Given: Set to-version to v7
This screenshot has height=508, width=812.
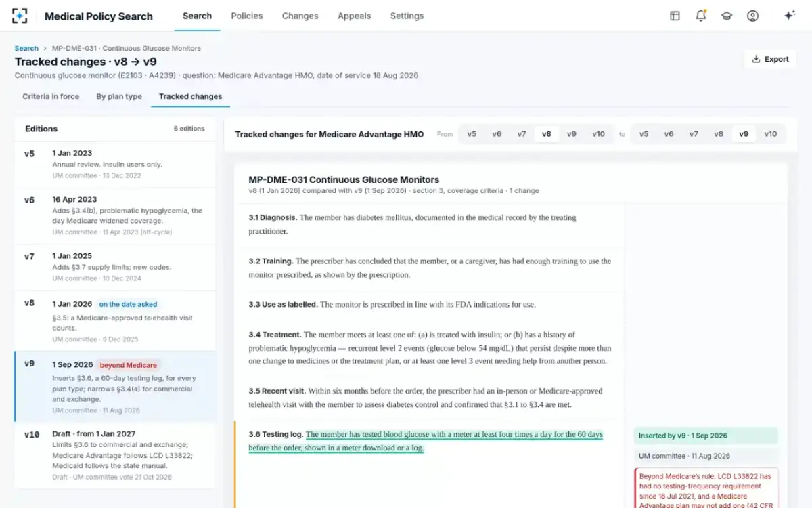Looking at the screenshot, I should click(x=694, y=134).
